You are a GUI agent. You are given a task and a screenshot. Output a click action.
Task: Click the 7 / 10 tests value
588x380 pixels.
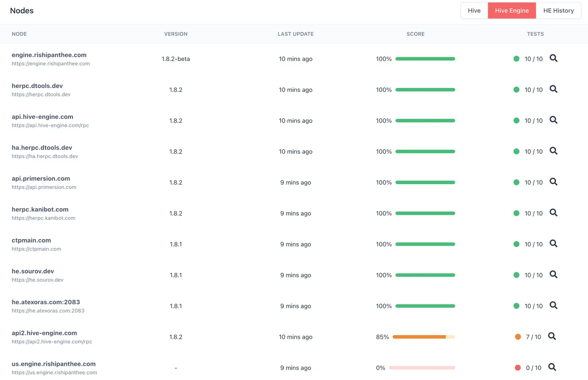click(x=534, y=337)
